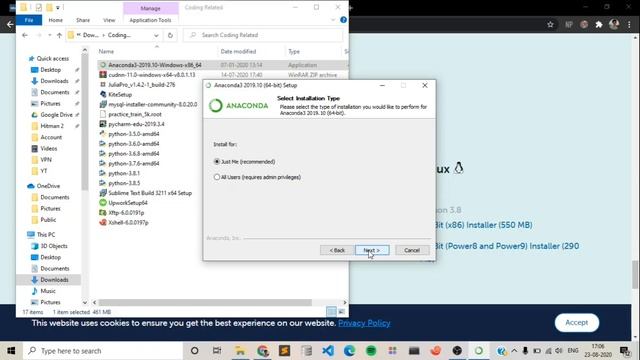Select Xshell-6.0.0197p file
The width and height of the screenshot is (640, 360).
128,222
